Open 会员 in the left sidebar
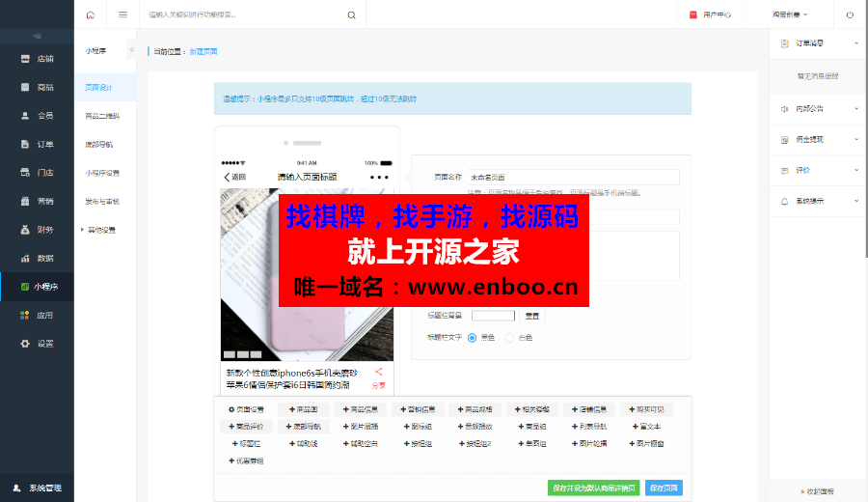 click(37, 115)
